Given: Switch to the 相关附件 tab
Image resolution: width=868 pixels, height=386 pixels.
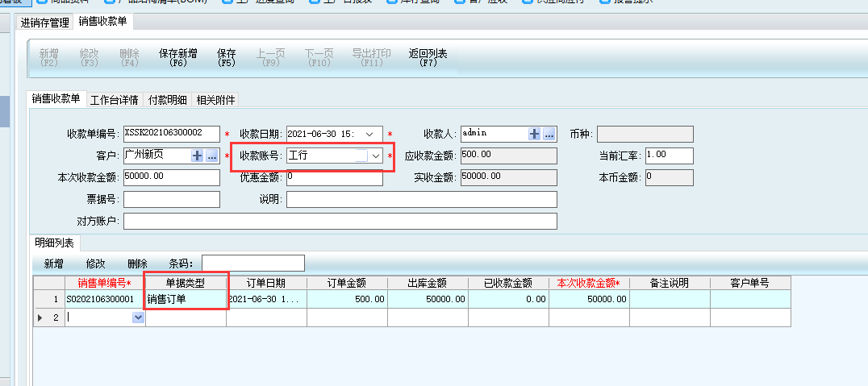Looking at the screenshot, I should click(216, 100).
